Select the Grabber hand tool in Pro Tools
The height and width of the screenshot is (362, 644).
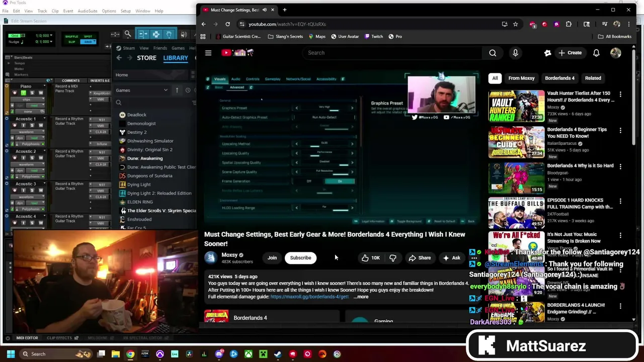[169, 34]
